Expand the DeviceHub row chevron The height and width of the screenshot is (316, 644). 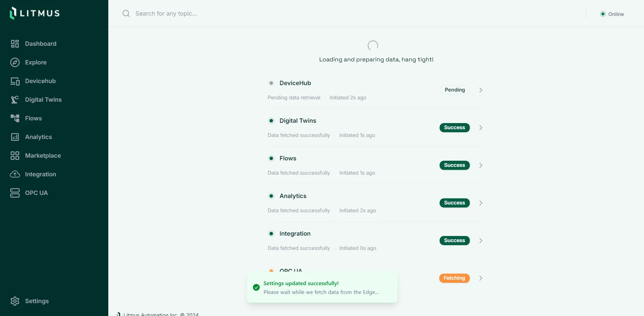(481, 90)
